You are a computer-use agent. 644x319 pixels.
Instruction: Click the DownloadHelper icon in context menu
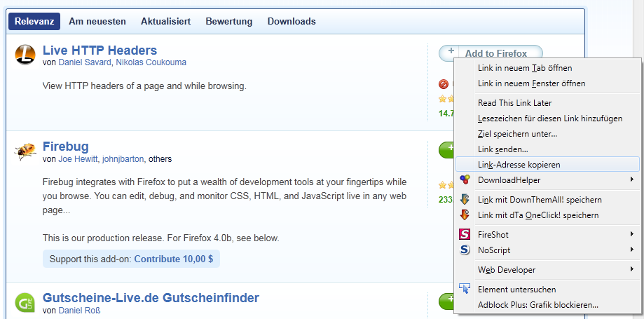coord(464,180)
